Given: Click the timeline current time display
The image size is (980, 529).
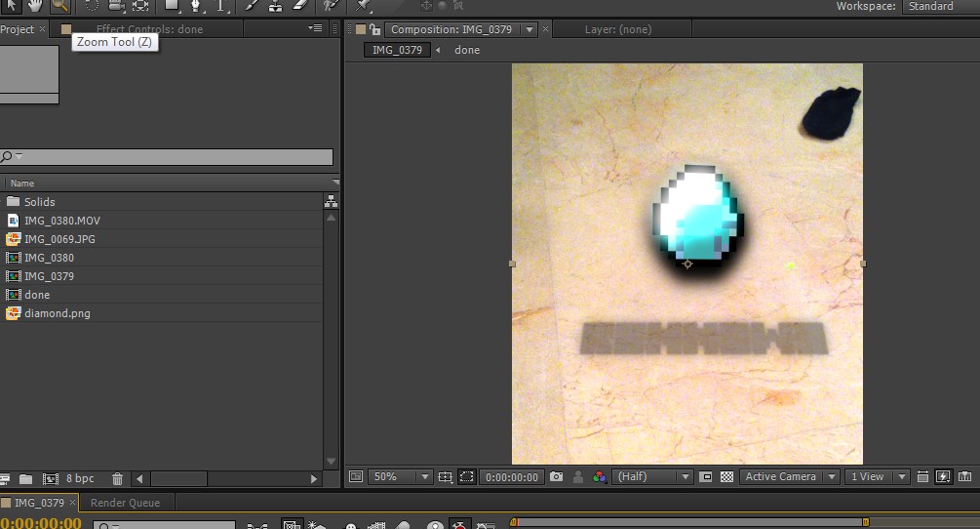Looking at the screenshot, I should coord(41,523).
